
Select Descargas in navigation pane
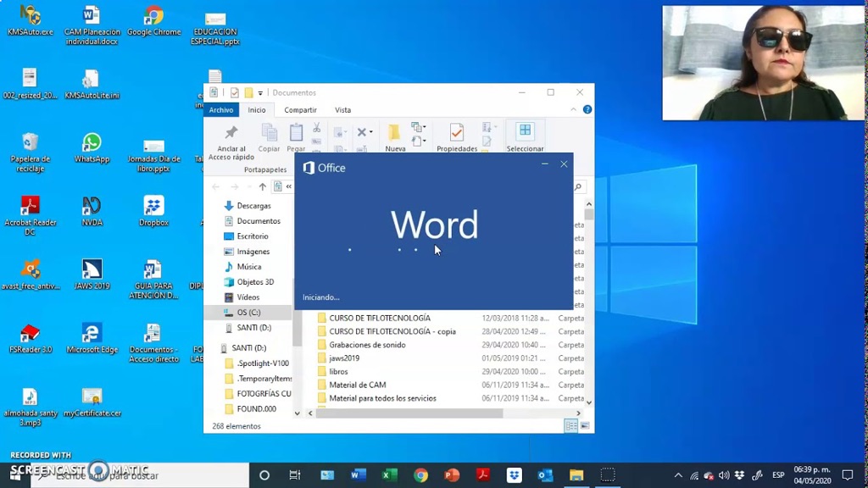[x=253, y=205]
